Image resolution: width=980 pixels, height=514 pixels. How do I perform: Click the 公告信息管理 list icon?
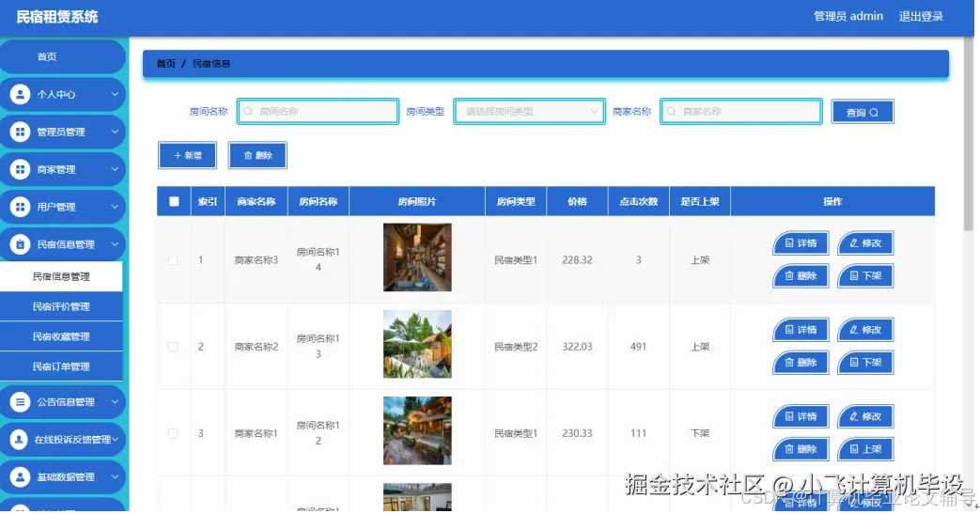click(20, 402)
